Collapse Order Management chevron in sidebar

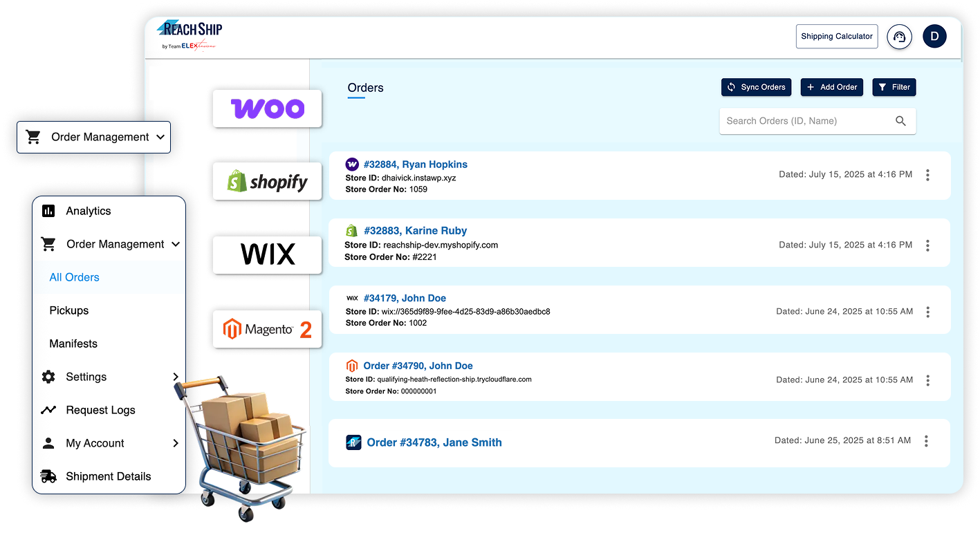tap(176, 244)
